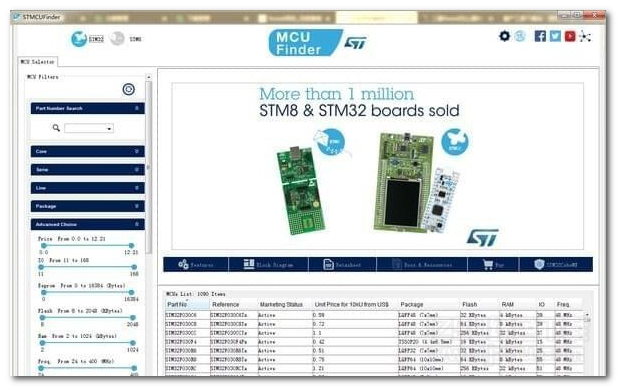Collapse the Part Number Search section

click(87, 108)
